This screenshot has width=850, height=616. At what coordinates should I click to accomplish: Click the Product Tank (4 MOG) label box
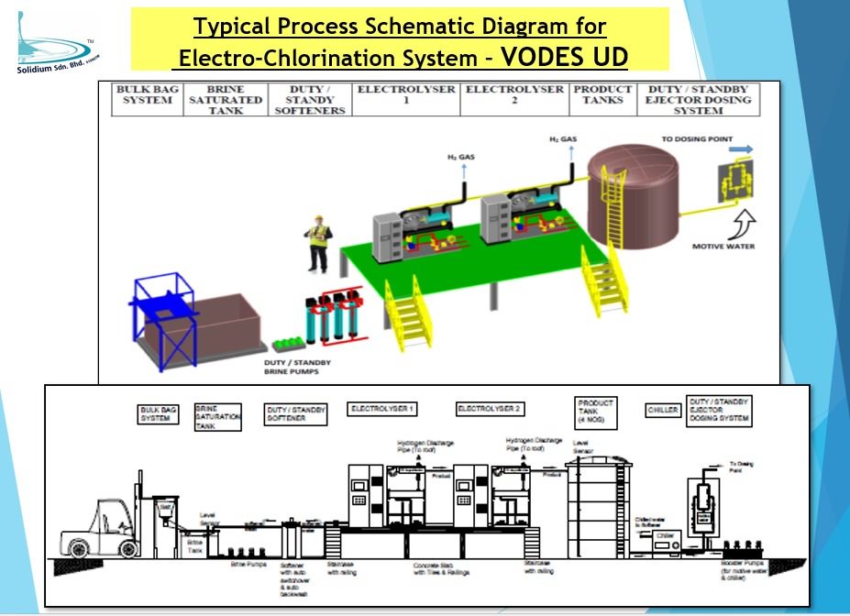[x=596, y=413]
